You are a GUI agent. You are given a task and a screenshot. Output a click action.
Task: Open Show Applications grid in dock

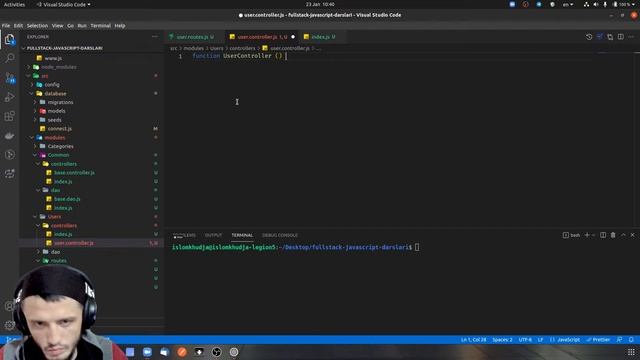[x=631, y=352]
